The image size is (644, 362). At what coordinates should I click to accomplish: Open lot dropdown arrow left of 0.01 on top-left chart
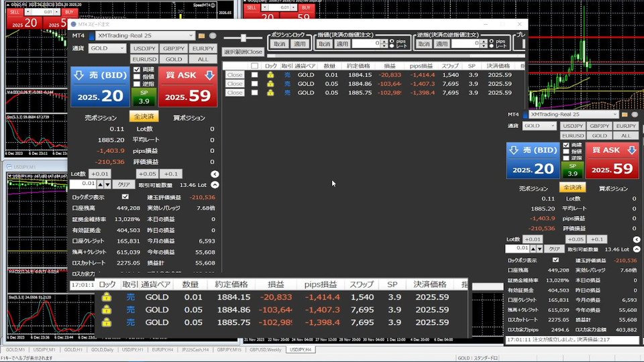[x=28, y=12]
